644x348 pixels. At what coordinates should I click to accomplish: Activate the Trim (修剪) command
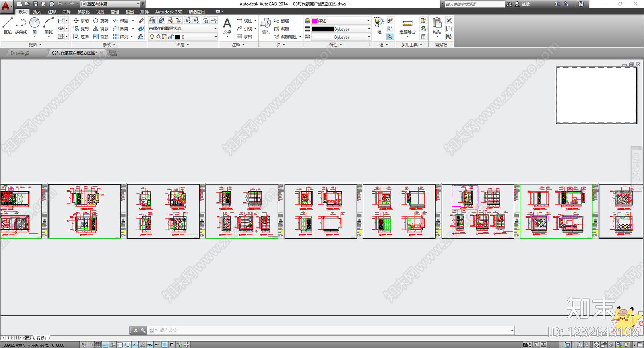click(121, 21)
